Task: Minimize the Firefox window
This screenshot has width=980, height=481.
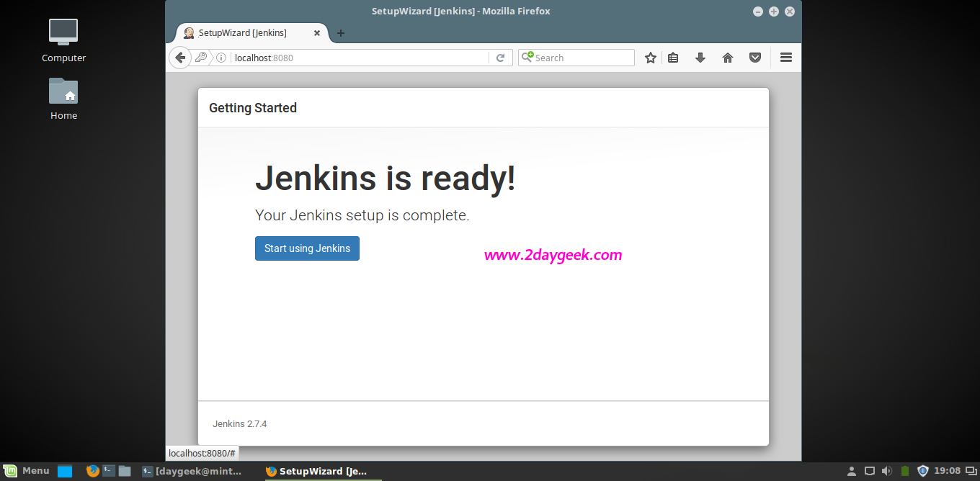Action: (758, 12)
